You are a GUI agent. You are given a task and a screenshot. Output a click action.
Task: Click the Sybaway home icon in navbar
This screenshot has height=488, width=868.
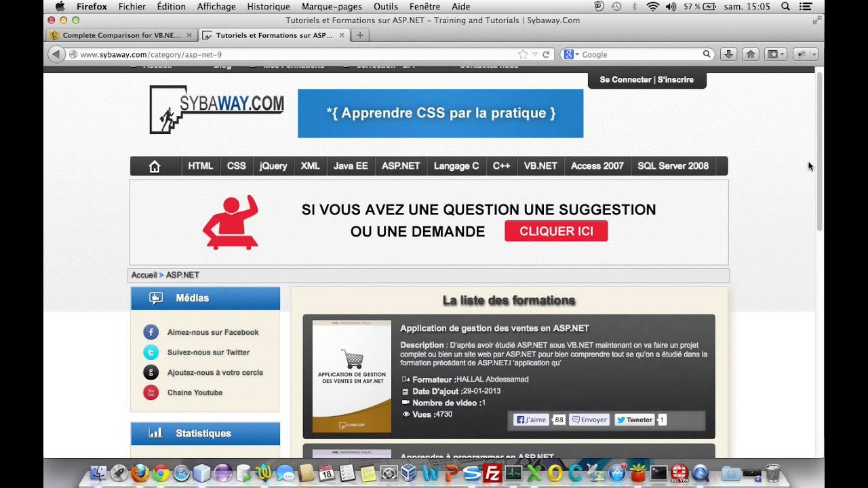pos(155,166)
